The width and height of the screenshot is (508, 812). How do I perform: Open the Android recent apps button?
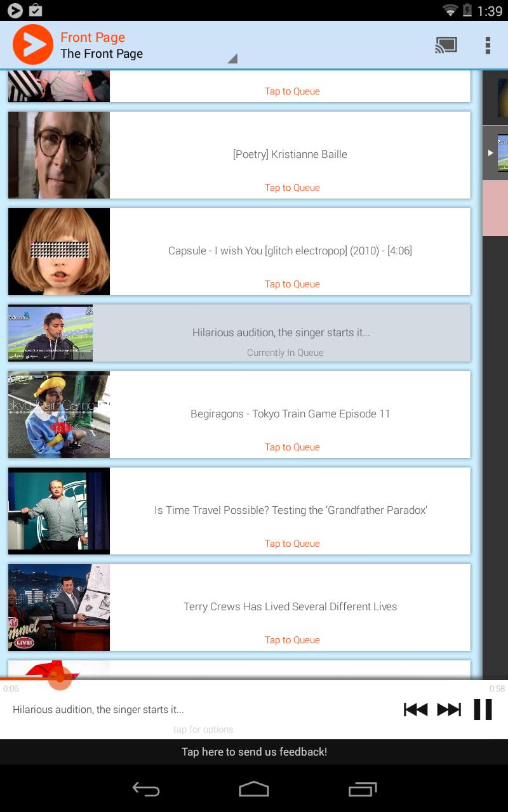click(363, 789)
